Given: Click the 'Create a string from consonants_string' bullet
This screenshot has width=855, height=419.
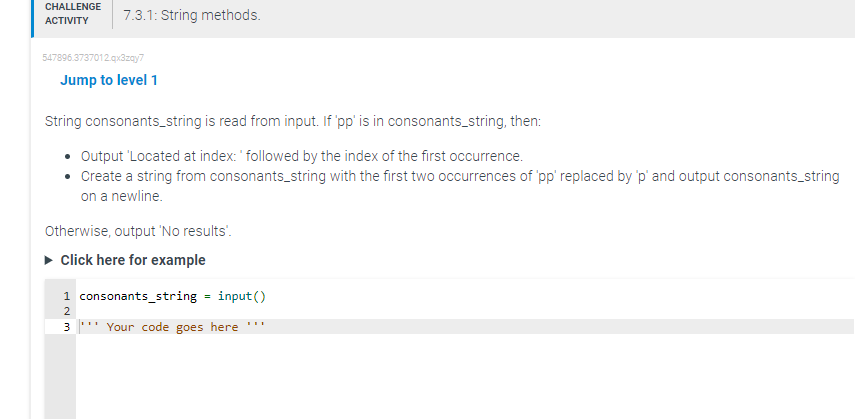Looking at the screenshot, I should click(460, 186).
